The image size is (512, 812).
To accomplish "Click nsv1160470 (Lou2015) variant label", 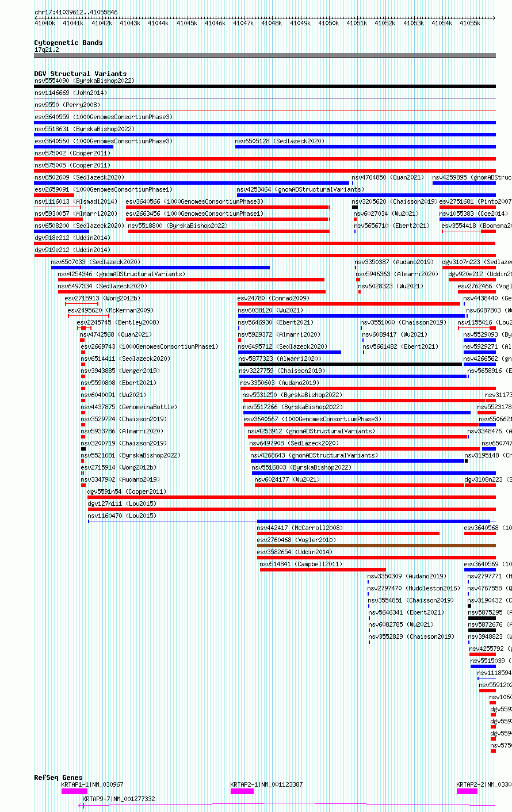I will coord(123,516).
